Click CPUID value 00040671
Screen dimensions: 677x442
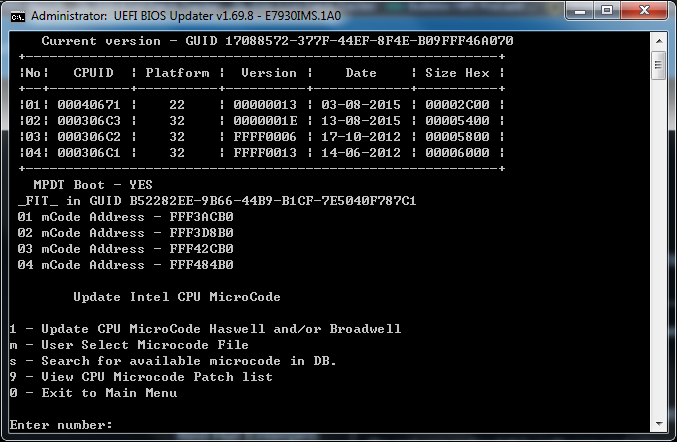pyautogui.click(x=89, y=105)
